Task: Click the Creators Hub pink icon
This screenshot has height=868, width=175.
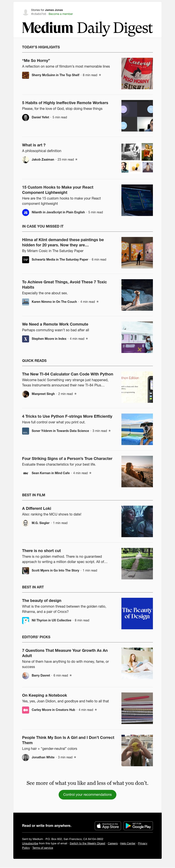Action: pyautogui.click(x=26, y=710)
